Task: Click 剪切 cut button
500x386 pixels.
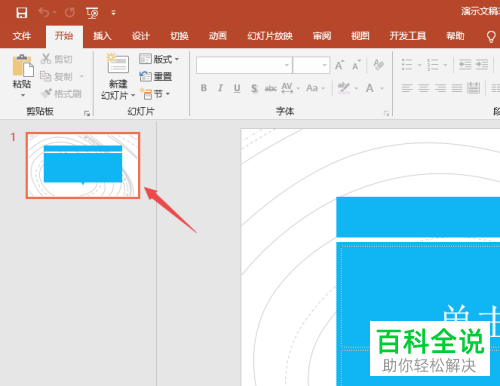Action: (57, 59)
